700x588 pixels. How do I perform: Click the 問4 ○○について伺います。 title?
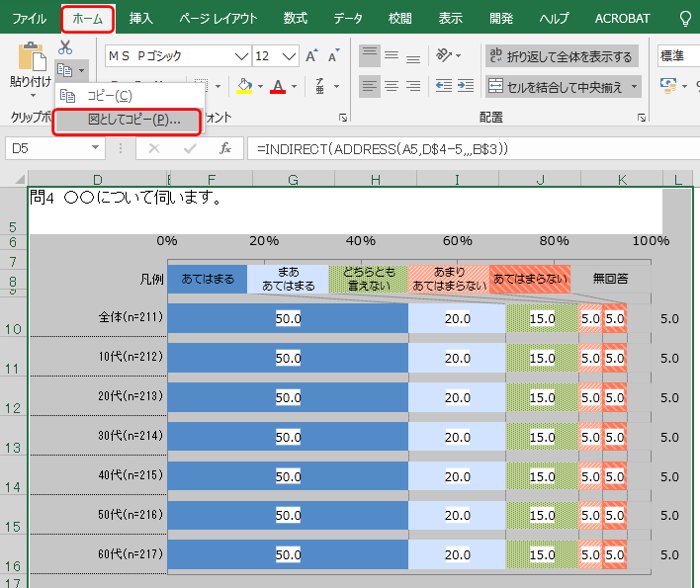[126, 197]
